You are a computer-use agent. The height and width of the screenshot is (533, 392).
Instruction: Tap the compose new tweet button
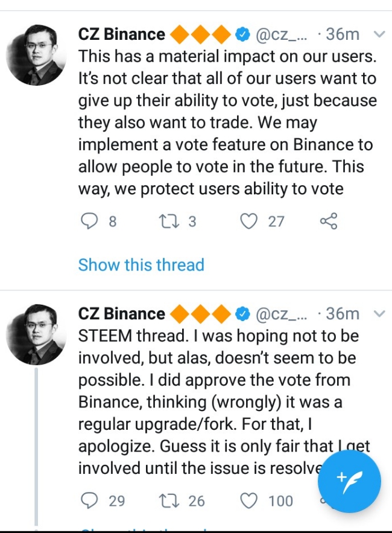pyautogui.click(x=349, y=481)
